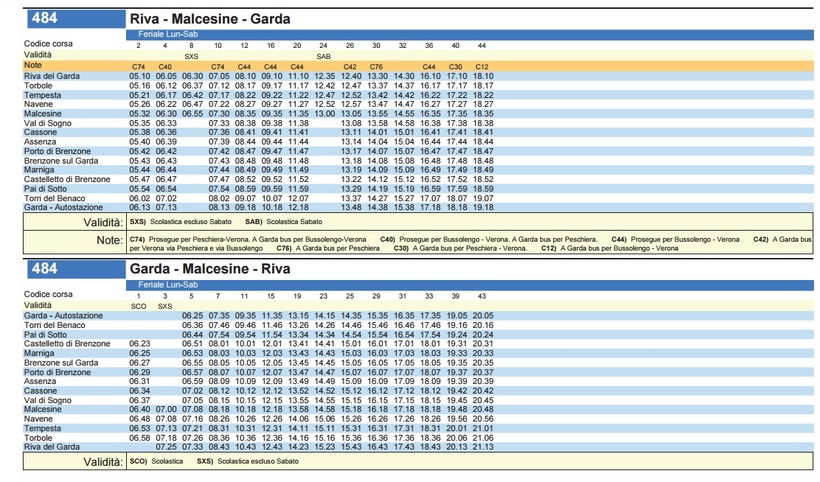Click trip code 2 in the upper timetable
This screenshot has height=482, width=820.
(x=139, y=46)
